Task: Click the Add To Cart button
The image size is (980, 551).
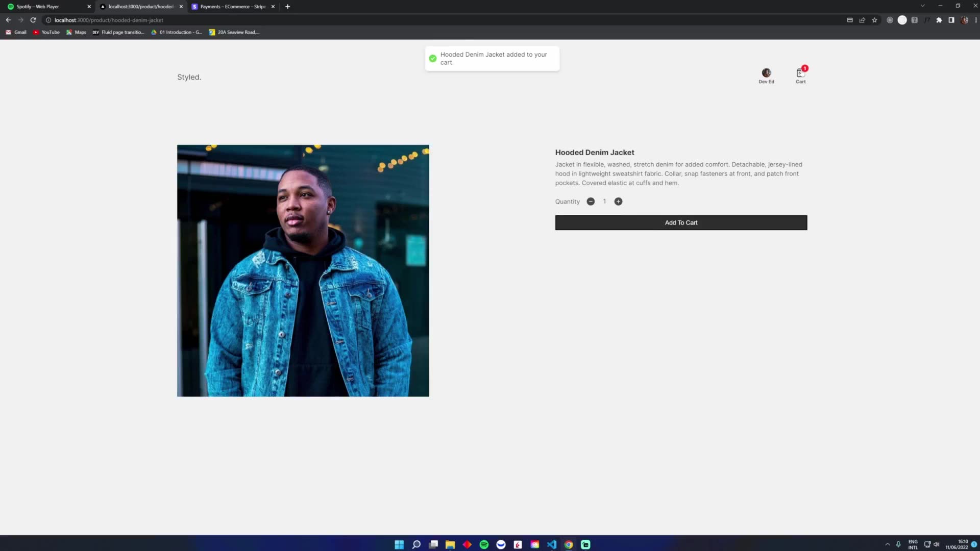Action: (x=681, y=222)
